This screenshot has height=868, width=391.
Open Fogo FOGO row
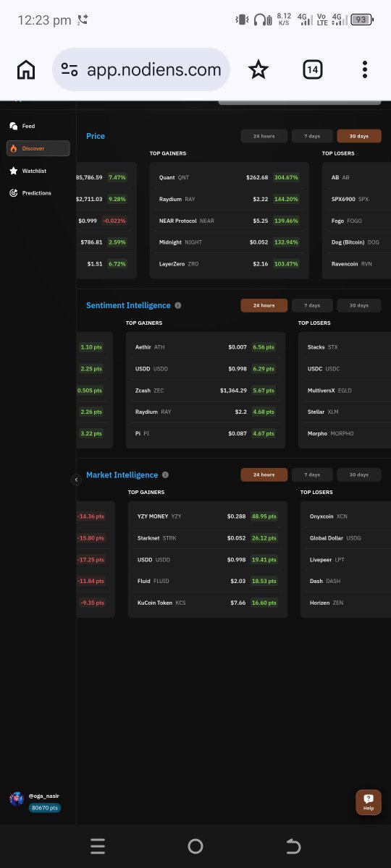click(x=356, y=221)
